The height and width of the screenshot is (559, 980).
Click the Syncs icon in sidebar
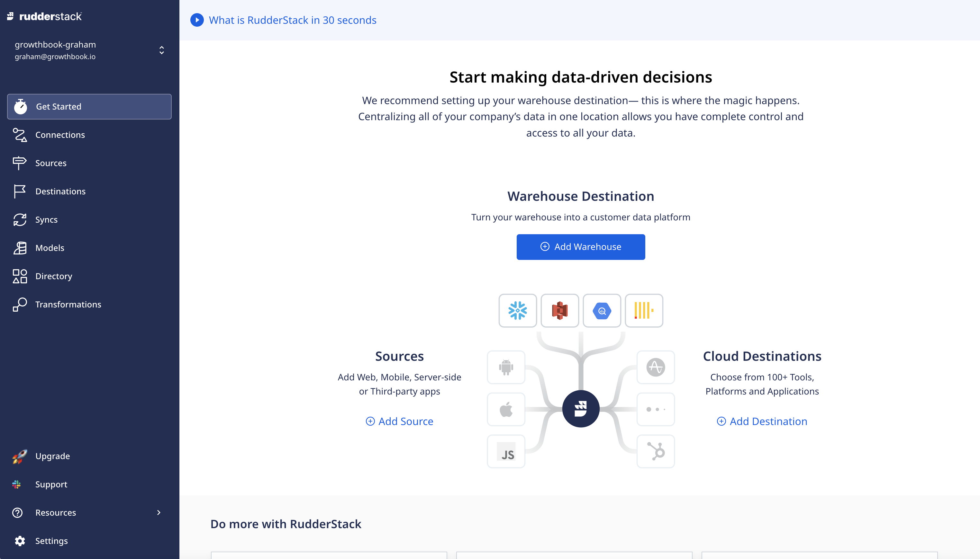[x=20, y=219]
